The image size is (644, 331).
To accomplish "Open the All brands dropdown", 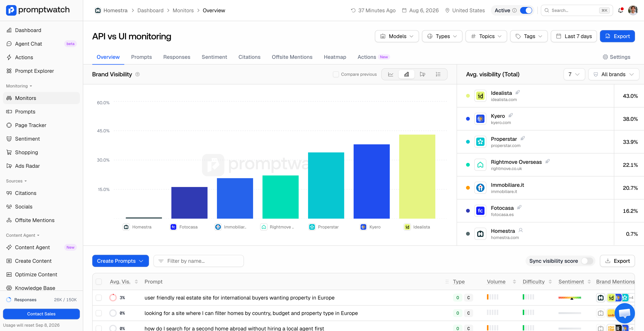I will [x=614, y=74].
